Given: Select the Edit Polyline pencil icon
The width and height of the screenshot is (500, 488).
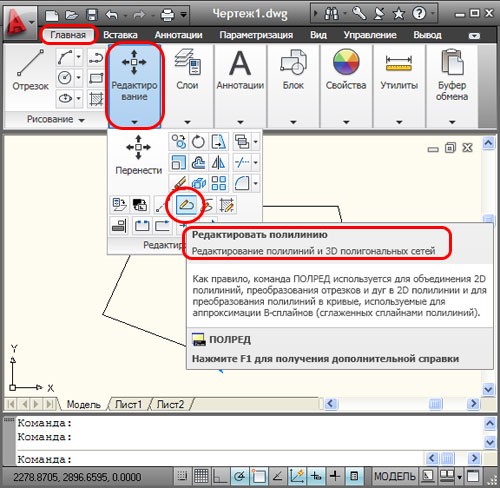Looking at the screenshot, I should click(x=186, y=205).
